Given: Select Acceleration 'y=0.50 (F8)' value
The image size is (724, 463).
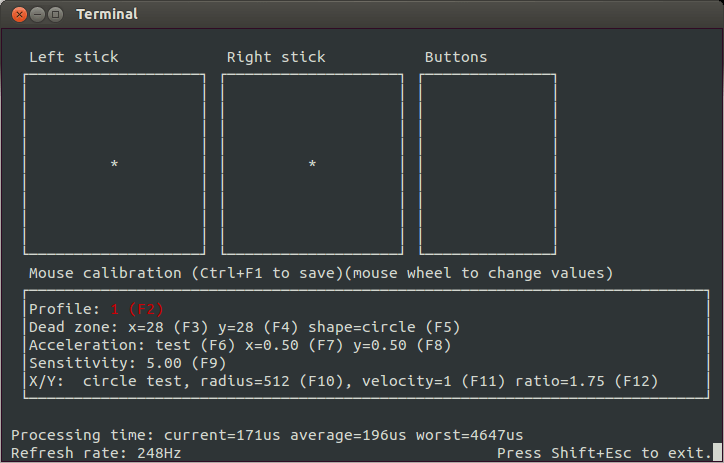Looking at the screenshot, I should coord(402,345).
